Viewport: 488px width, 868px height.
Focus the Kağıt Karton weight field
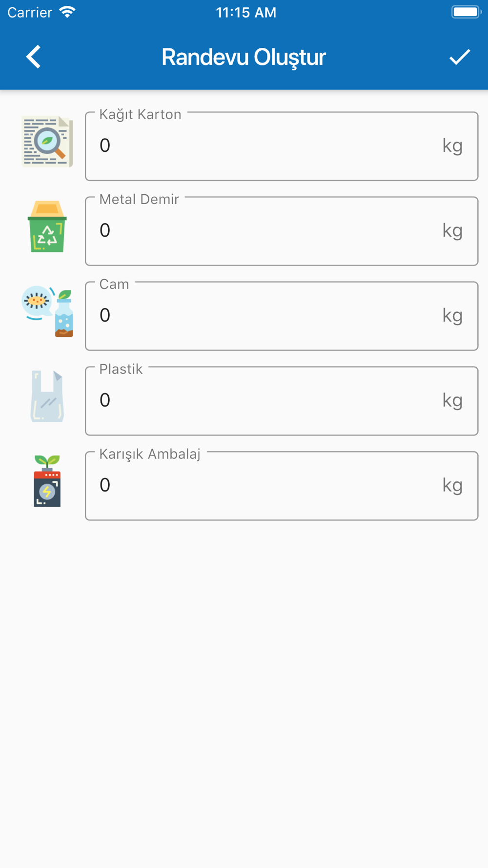(268, 146)
